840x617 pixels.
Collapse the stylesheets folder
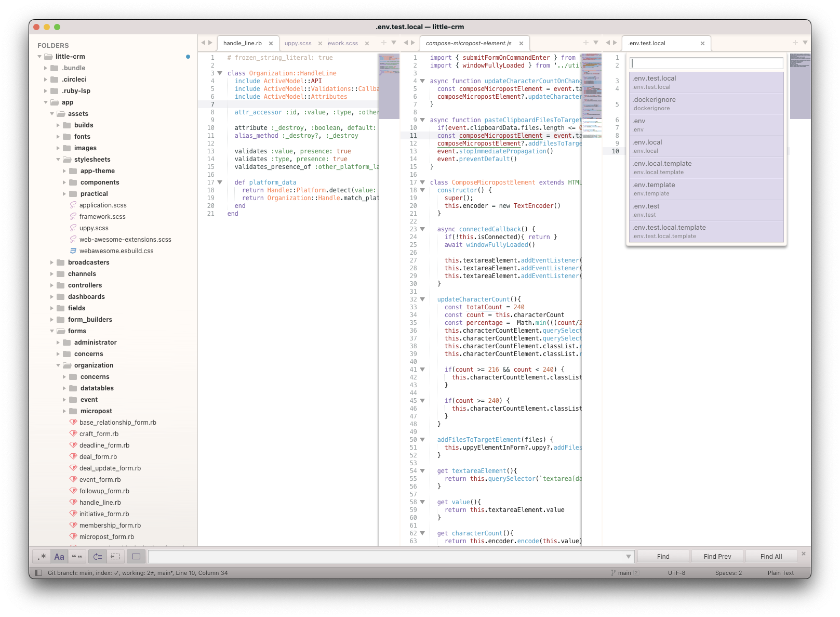[x=58, y=160]
